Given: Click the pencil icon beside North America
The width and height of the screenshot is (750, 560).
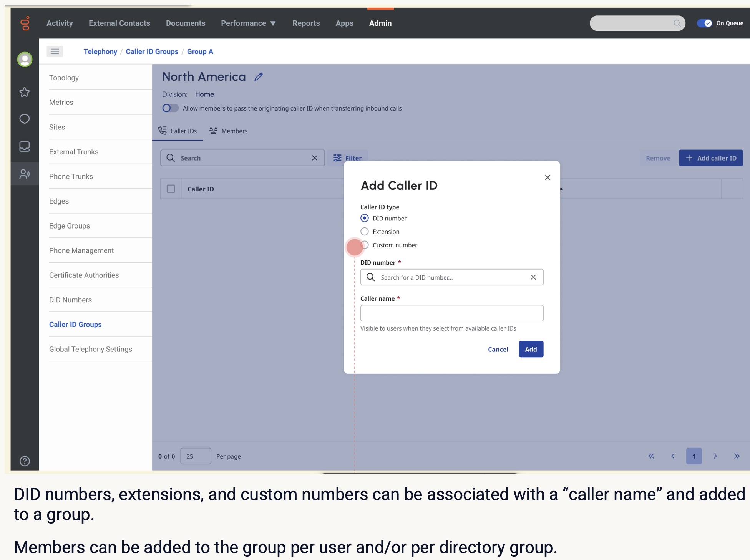Looking at the screenshot, I should coord(259,77).
